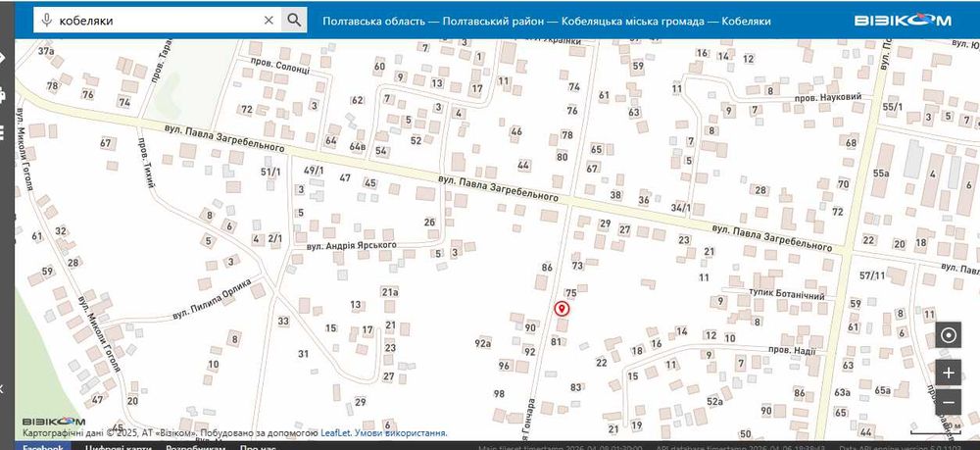Run the search with the magnifier button
This screenshot has width=980, height=450.
pos(294,21)
